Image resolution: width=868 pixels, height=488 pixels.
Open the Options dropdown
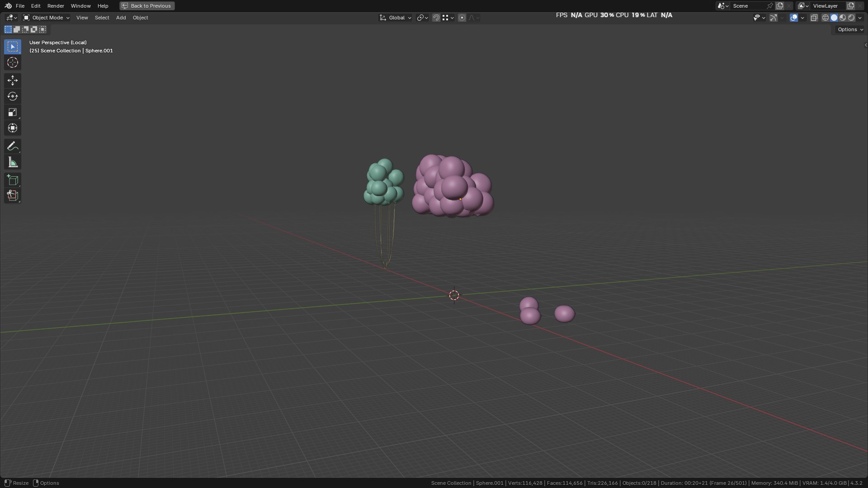[x=850, y=29]
